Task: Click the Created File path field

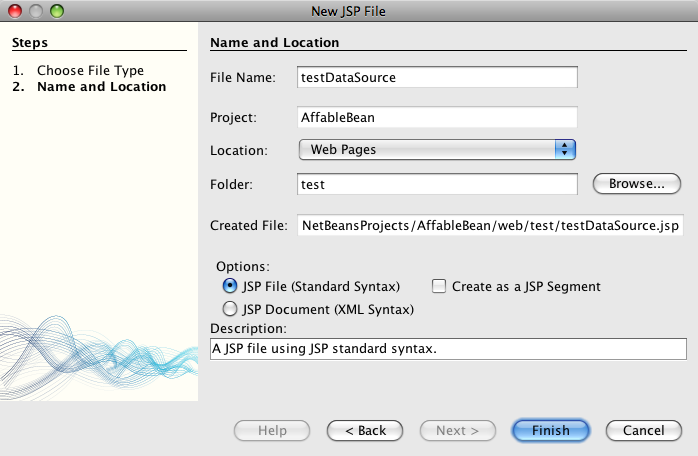Action: point(490,226)
